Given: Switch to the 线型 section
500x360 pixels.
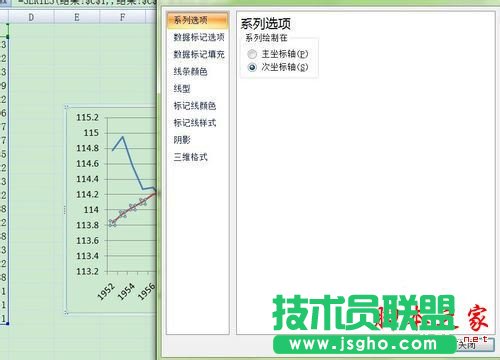Looking at the screenshot, I should pyautogui.click(x=182, y=89).
